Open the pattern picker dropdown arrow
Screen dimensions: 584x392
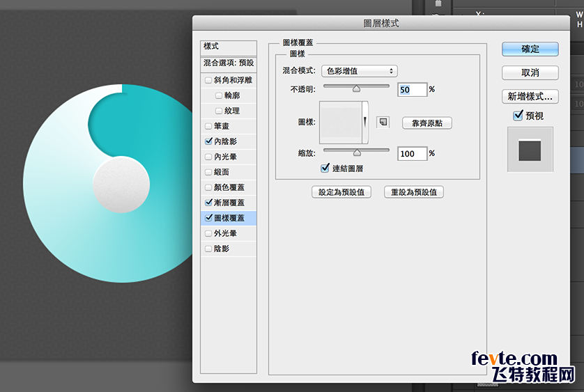[x=364, y=122]
